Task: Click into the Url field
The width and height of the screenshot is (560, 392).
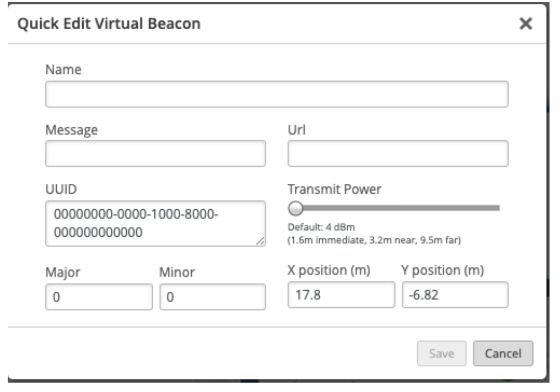Action: click(398, 154)
